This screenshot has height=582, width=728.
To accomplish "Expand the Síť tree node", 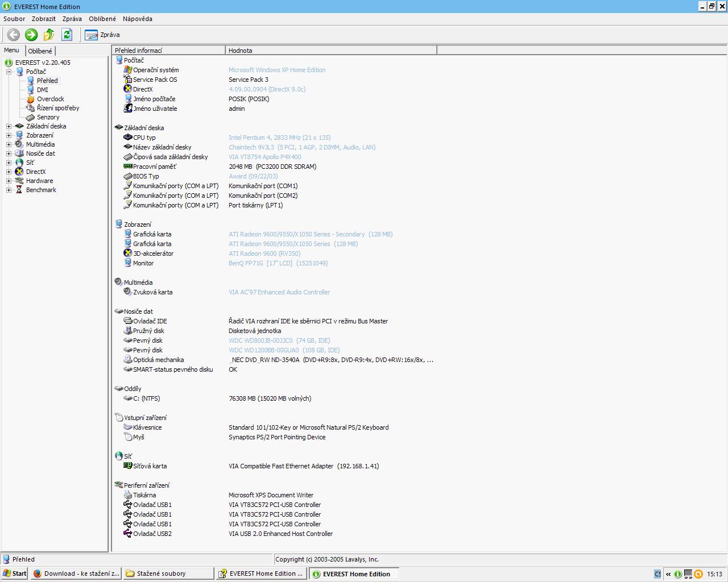I will click(x=9, y=163).
